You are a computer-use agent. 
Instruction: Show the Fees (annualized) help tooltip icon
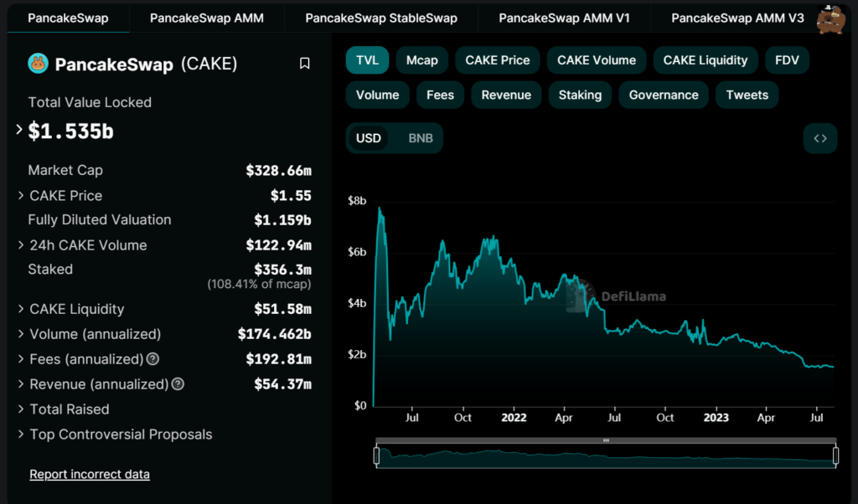coord(153,359)
